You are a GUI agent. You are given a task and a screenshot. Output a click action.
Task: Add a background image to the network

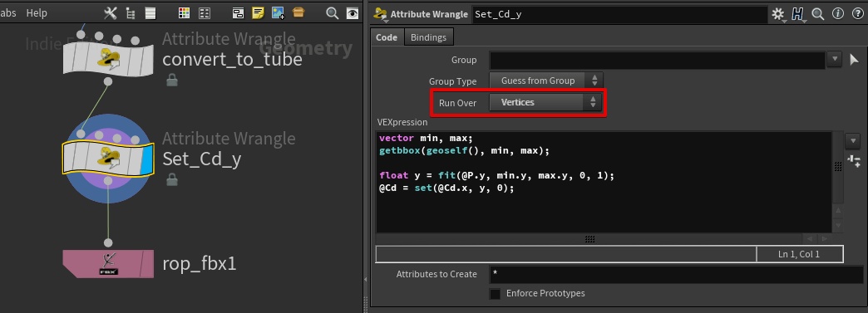click(278, 13)
